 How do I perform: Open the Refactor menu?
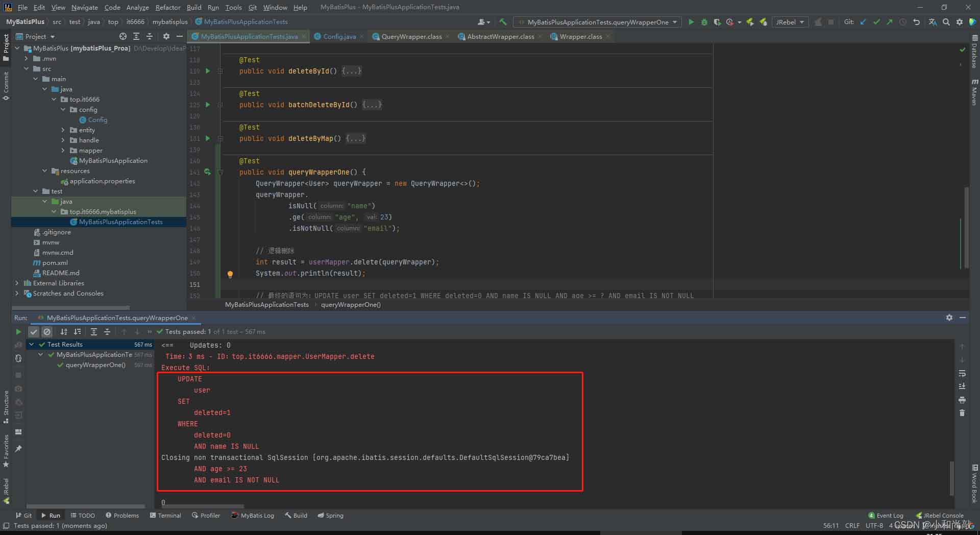click(x=167, y=7)
